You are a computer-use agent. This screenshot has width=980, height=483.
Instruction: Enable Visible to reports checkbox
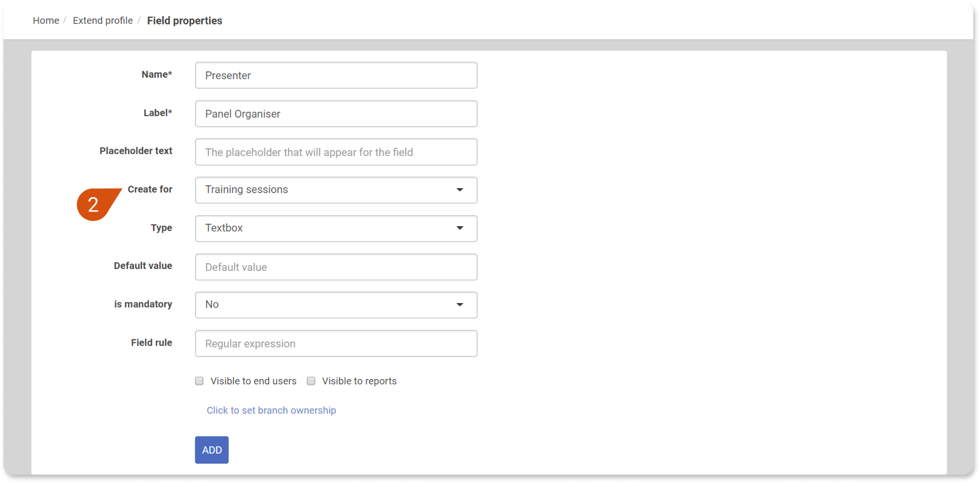(x=311, y=381)
